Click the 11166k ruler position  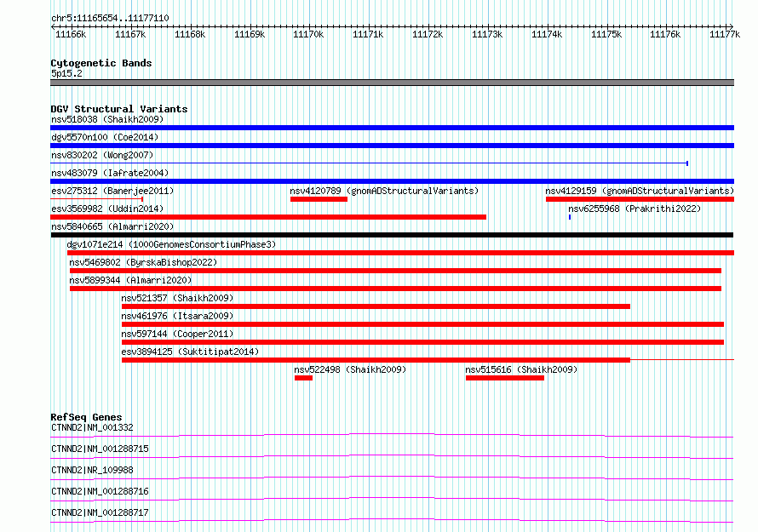click(71, 34)
